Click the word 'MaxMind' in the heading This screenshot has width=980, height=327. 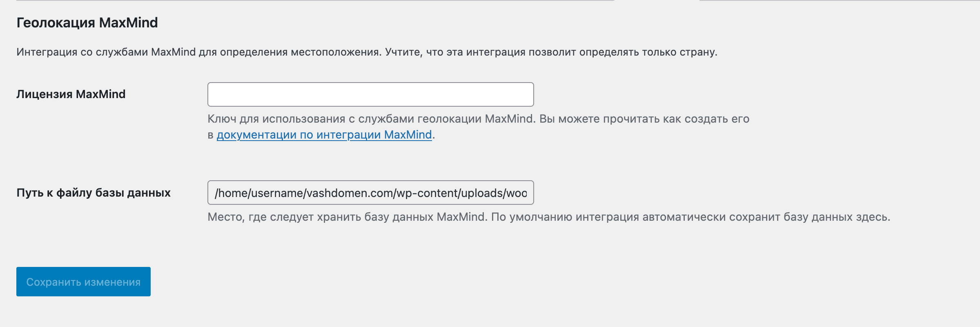click(128, 22)
